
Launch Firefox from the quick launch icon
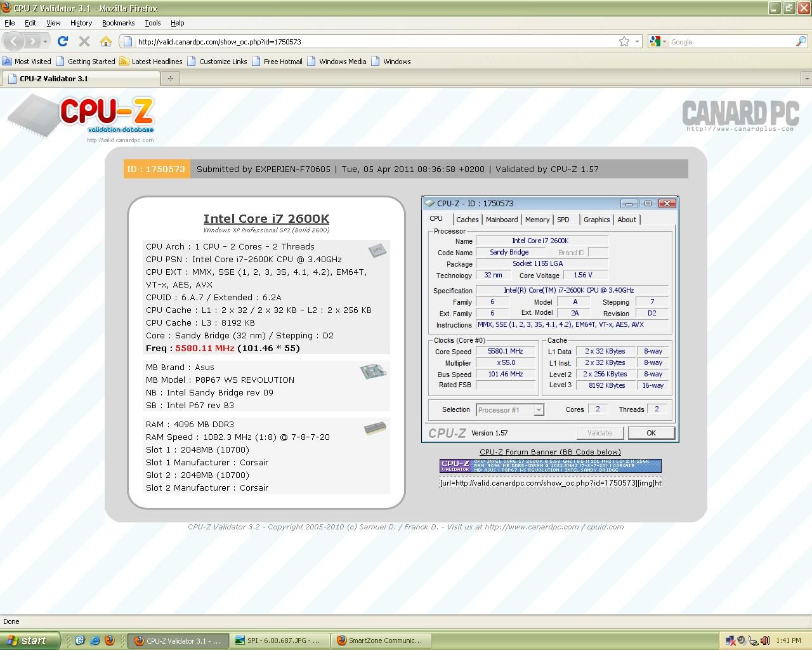108,640
